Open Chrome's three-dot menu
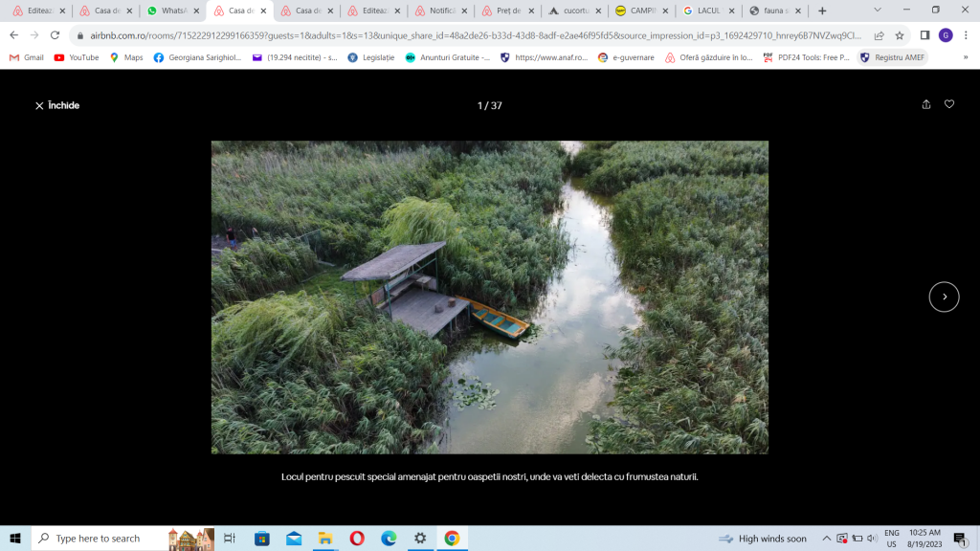 [967, 35]
